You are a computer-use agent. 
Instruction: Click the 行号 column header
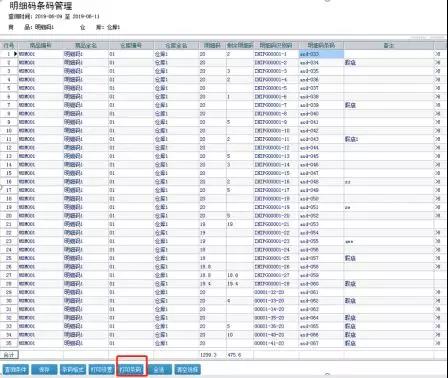click(x=9, y=45)
